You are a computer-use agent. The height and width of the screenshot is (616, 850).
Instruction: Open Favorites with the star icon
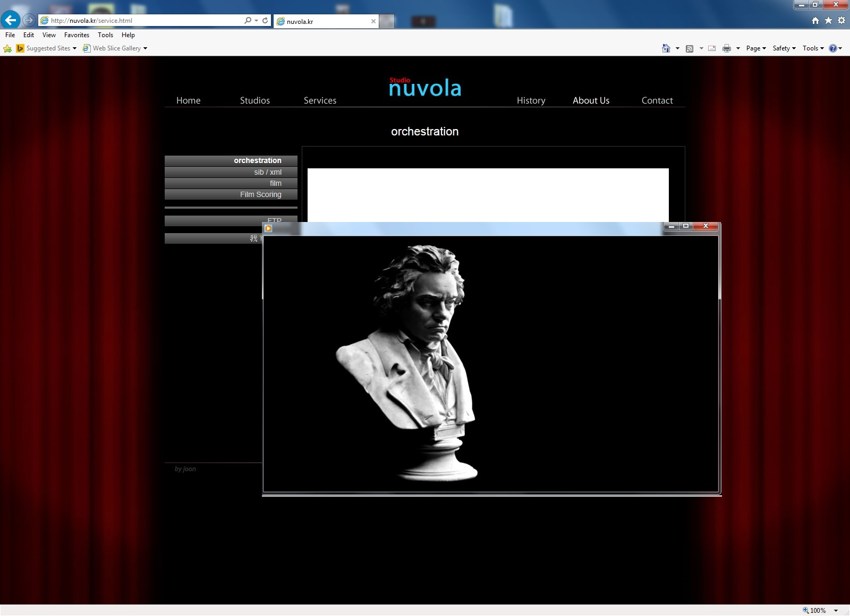tap(828, 20)
